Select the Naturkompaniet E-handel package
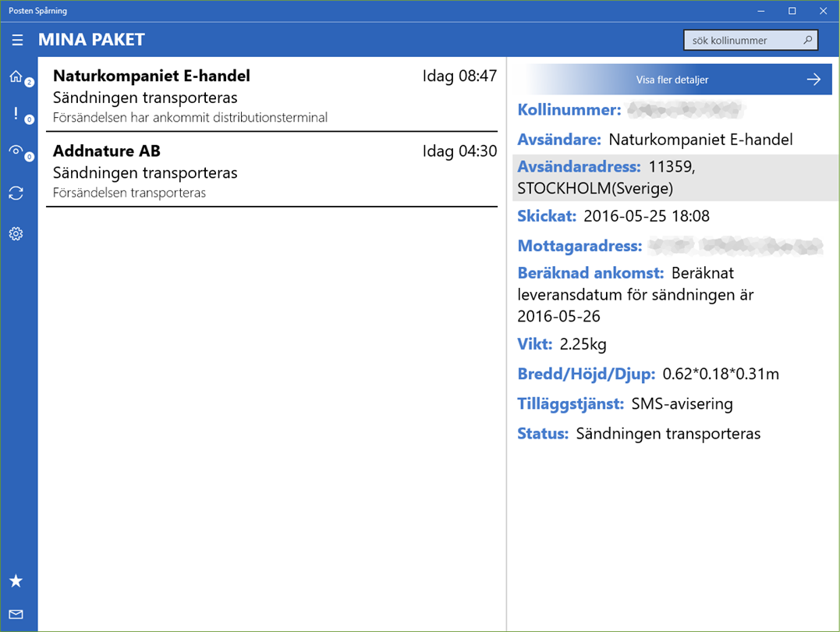This screenshot has width=840, height=632. point(271,95)
